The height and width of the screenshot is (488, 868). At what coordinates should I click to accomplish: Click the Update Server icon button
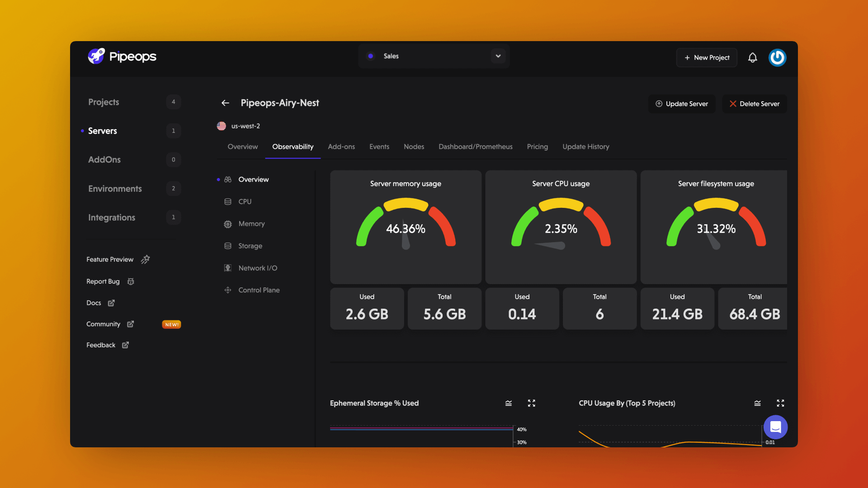(x=658, y=103)
